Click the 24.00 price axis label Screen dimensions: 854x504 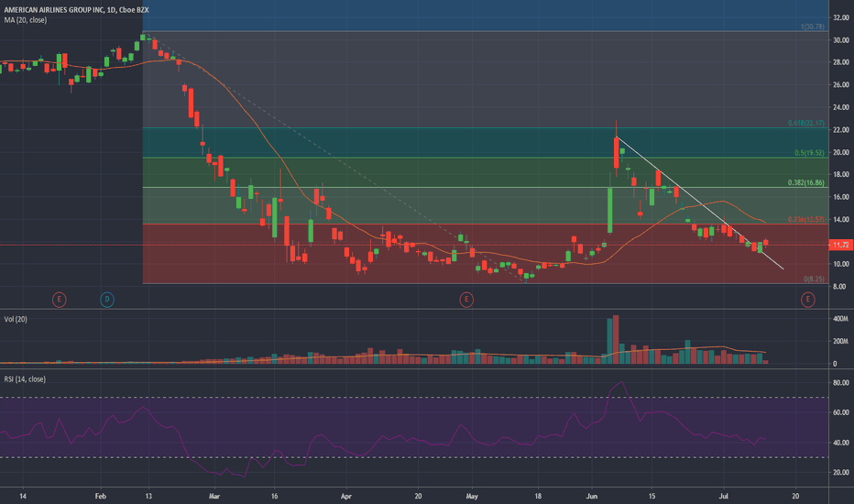[x=841, y=107]
